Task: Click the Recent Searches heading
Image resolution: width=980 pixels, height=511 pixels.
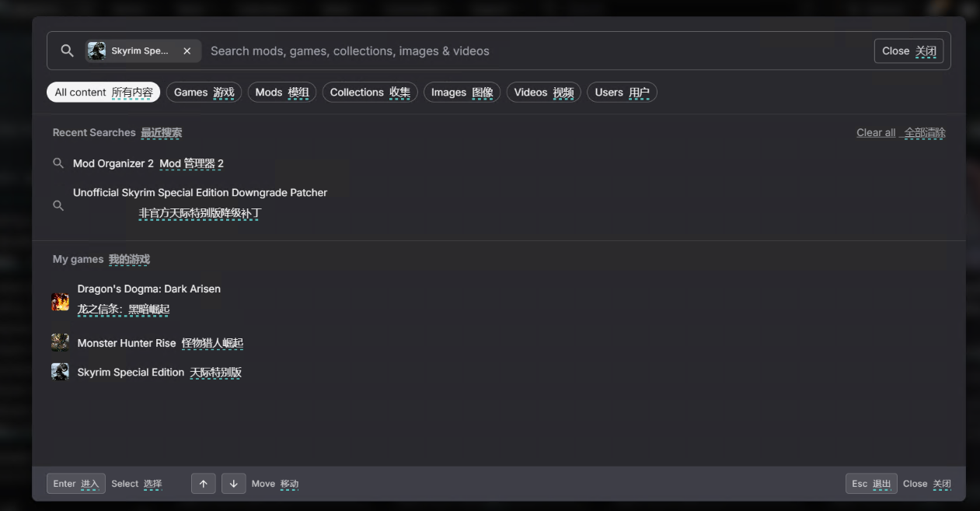Action: pyautogui.click(x=117, y=132)
